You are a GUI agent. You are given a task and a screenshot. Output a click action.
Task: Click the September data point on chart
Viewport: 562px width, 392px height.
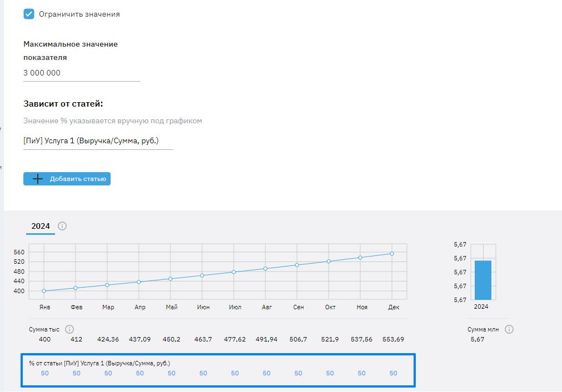297,265
